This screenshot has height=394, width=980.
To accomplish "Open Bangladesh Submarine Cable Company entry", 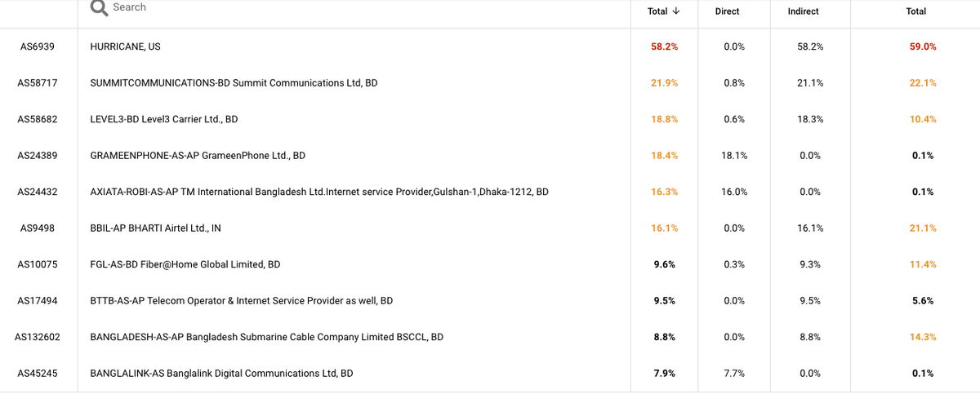I will (x=266, y=337).
